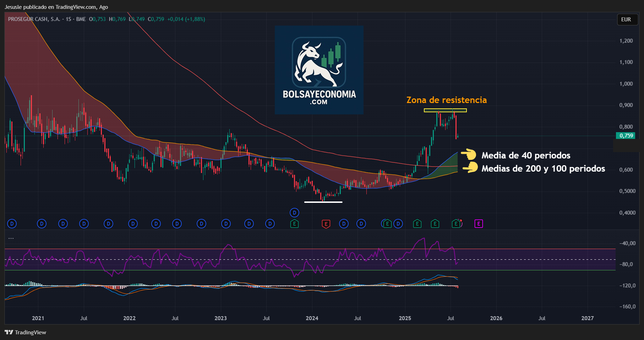Select the yellow resistance zone rectangle
This screenshot has width=644, height=340.
click(445, 110)
